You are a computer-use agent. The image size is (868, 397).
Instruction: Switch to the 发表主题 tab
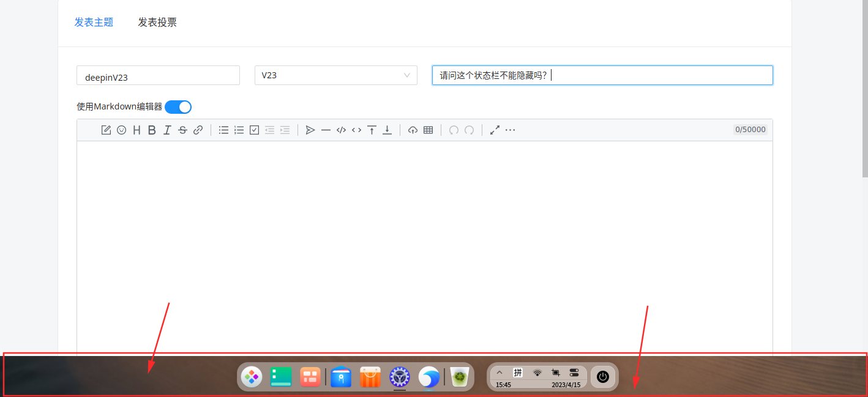point(94,23)
